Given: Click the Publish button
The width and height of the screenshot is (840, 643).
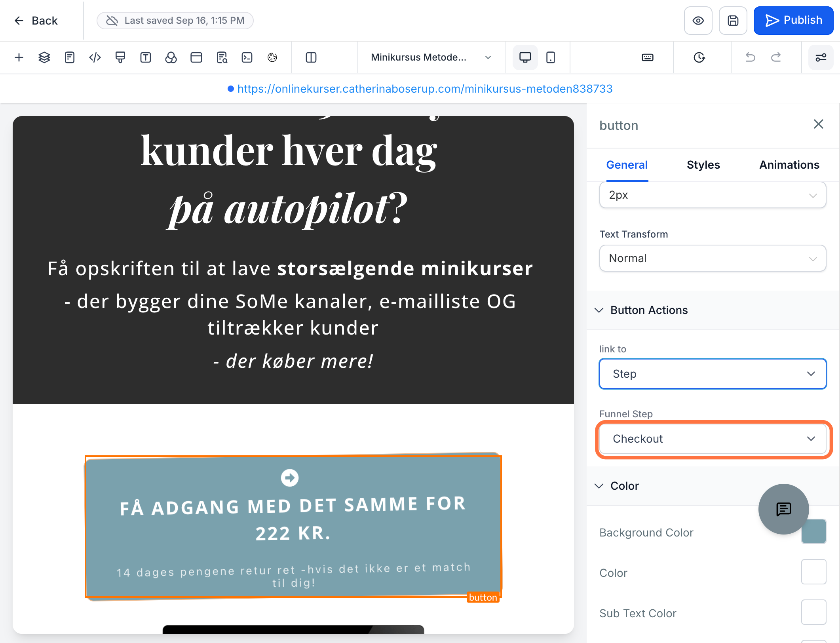Looking at the screenshot, I should [x=793, y=21].
